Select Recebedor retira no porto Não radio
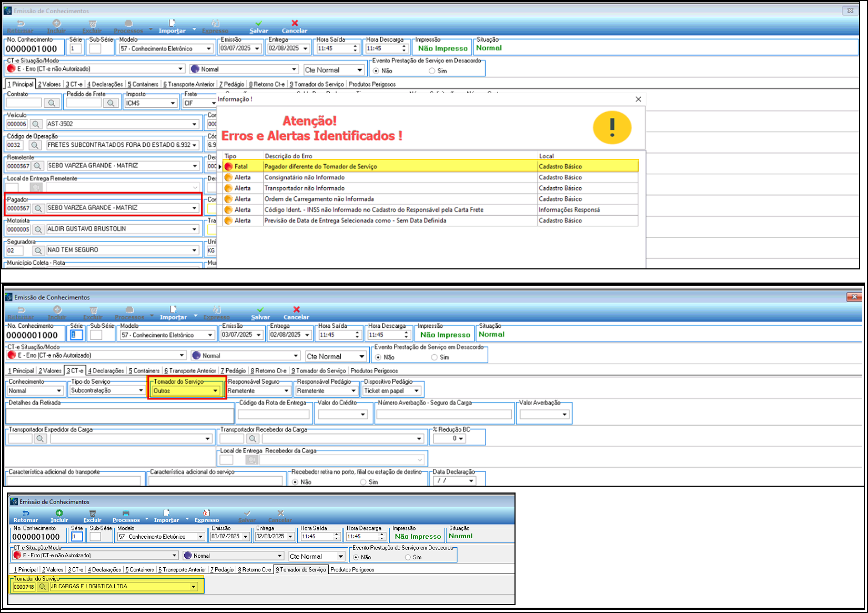This screenshot has height=613, width=868. coord(295,482)
